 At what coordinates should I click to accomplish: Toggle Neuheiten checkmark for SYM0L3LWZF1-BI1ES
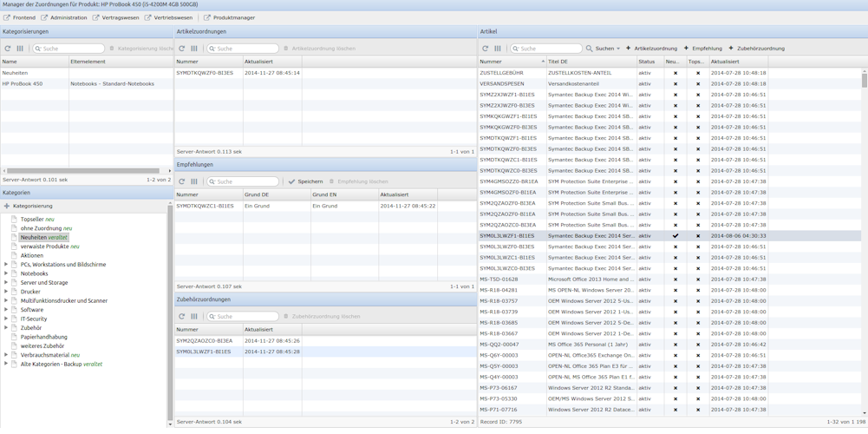[x=675, y=236]
